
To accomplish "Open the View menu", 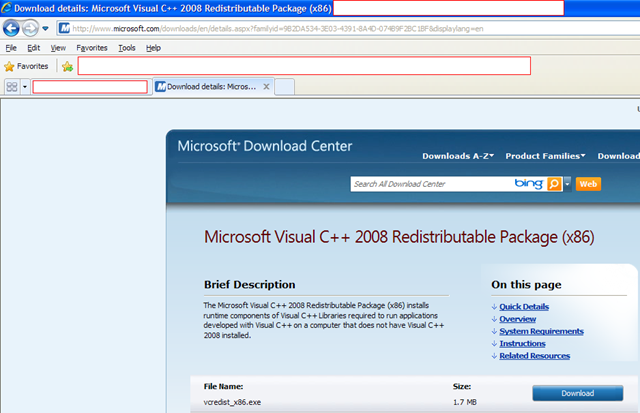I will [58, 48].
